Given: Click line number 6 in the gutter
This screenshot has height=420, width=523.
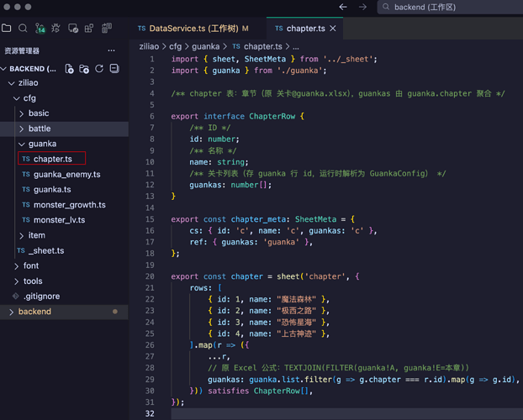Looking at the screenshot, I should [151, 116].
